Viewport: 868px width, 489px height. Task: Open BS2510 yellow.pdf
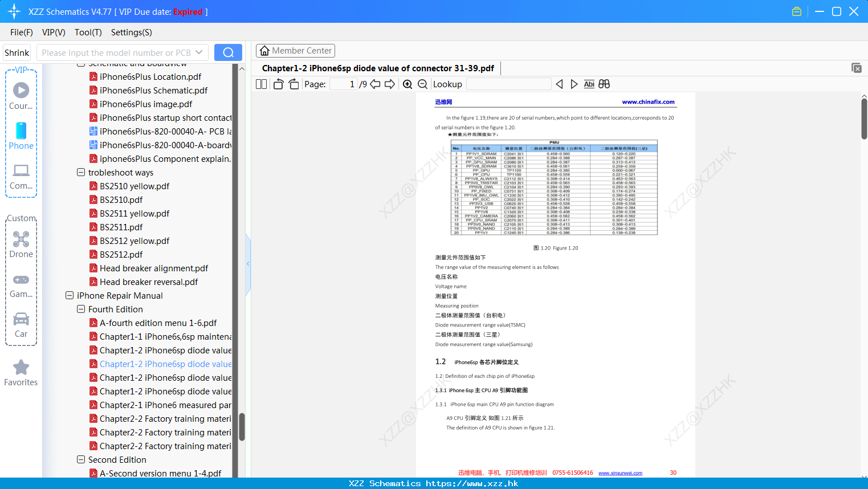coord(135,186)
